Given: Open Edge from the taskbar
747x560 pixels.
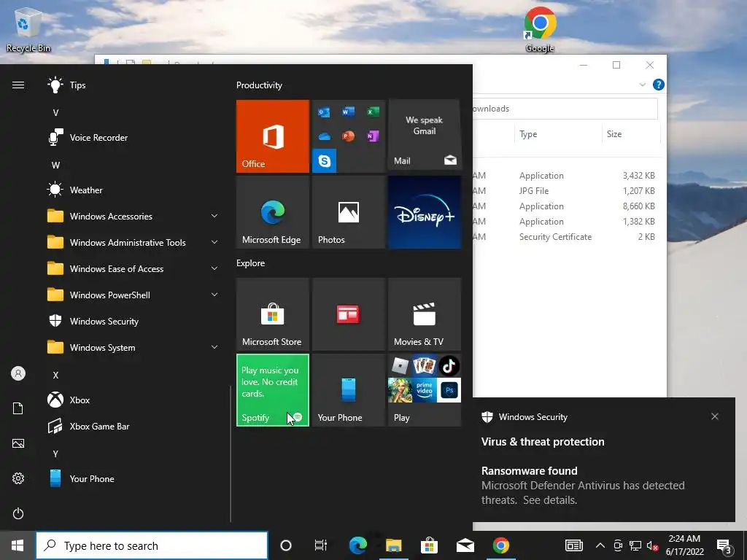Looking at the screenshot, I should (x=357, y=545).
